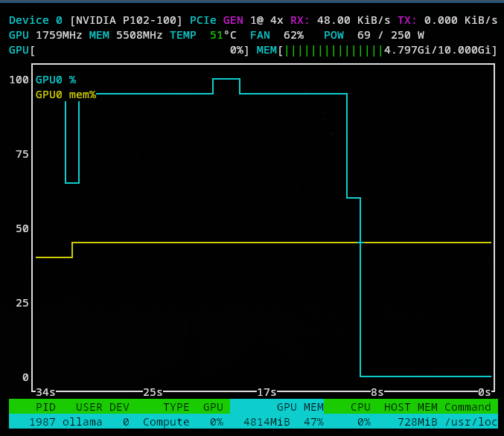Click the PCIe GEN 1@ 4x info
This screenshot has height=436, width=504.
point(236,20)
